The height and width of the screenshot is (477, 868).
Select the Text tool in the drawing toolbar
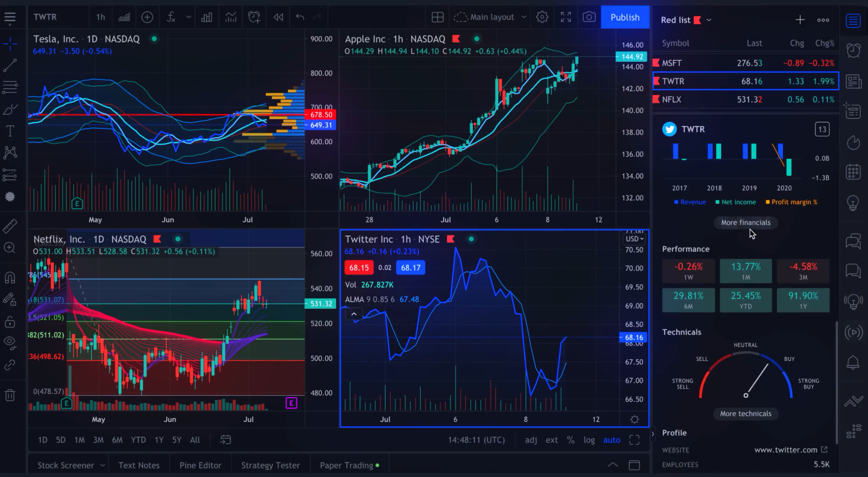click(10, 130)
